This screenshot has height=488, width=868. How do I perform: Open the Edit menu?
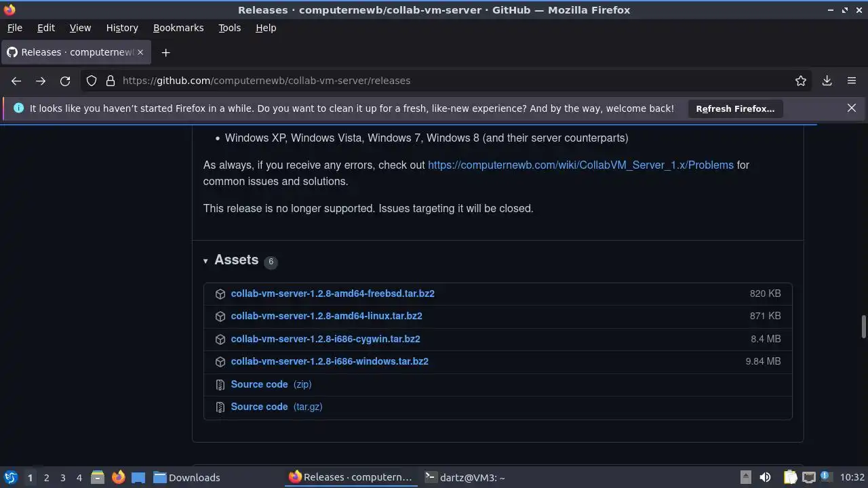click(x=46, y=28)
